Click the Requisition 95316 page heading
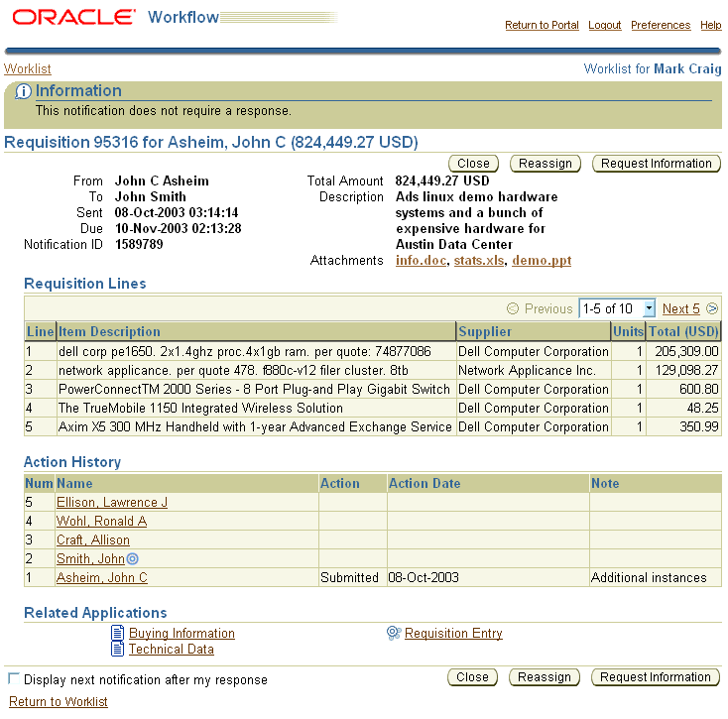 [211, 142]
